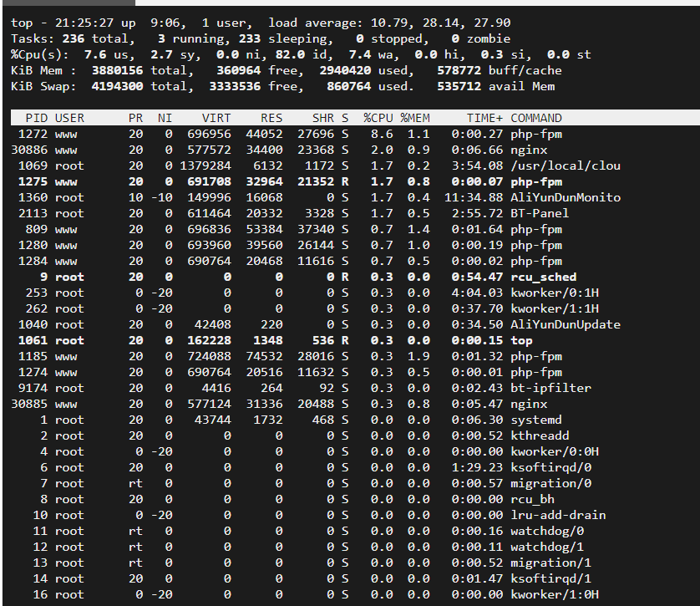Click PID 30886 nginx process

tap(29, 150)
